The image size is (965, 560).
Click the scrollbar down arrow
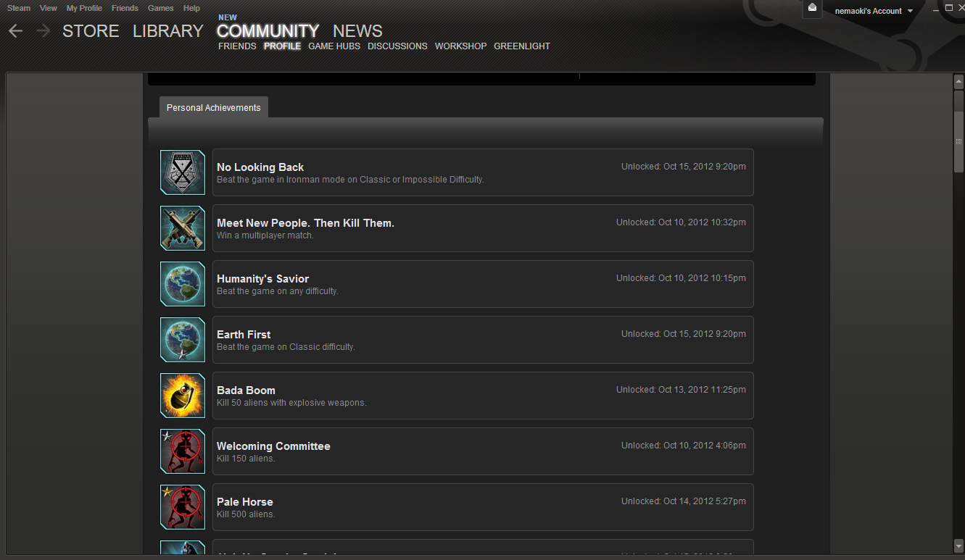pos(958,546)
